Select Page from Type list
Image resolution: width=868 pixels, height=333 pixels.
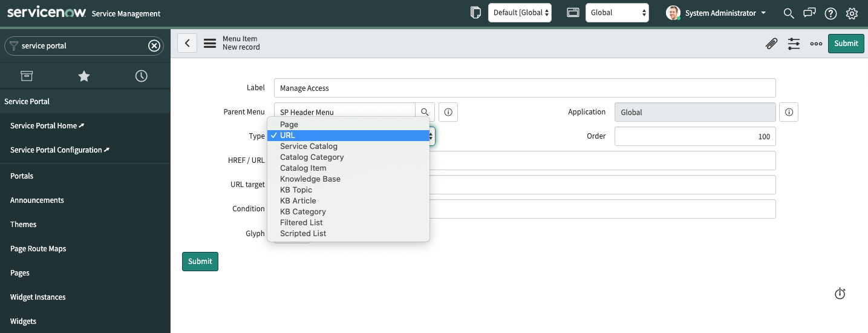coord(348,124)
